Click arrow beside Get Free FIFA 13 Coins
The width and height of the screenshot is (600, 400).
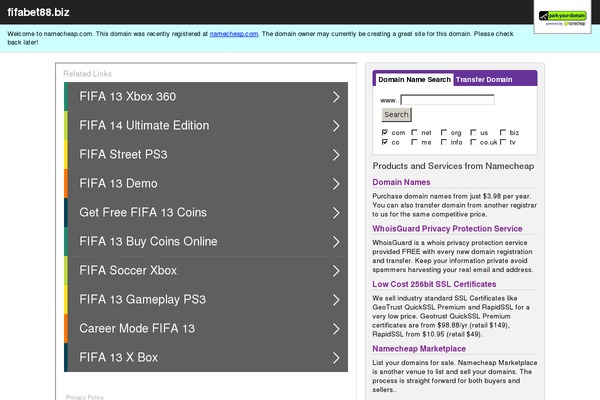click(336, 213)
